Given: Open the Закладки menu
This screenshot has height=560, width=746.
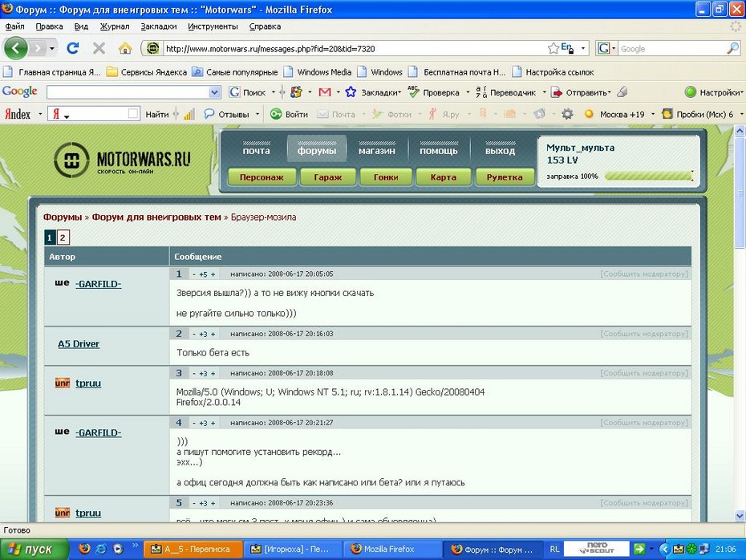Looking at the screenshot, I should [x=159, y=26].
